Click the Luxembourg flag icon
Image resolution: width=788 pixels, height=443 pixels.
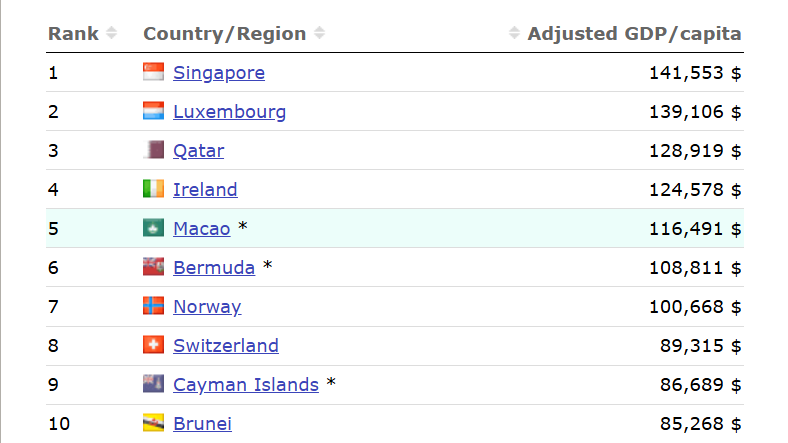tap(153, 111)
